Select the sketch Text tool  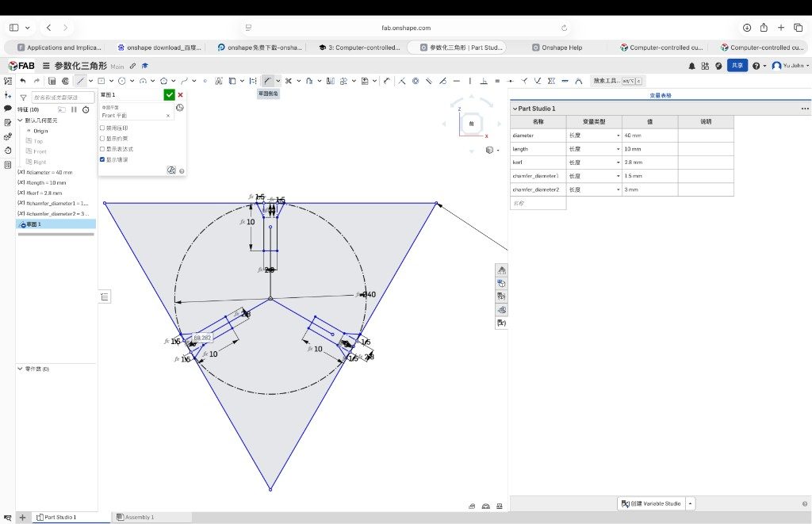[x=219, y=81]
